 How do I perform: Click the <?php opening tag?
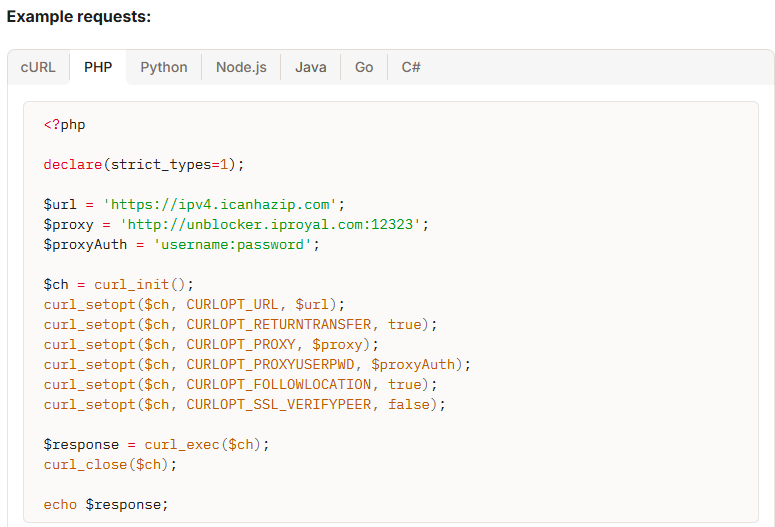click(65, 125)
